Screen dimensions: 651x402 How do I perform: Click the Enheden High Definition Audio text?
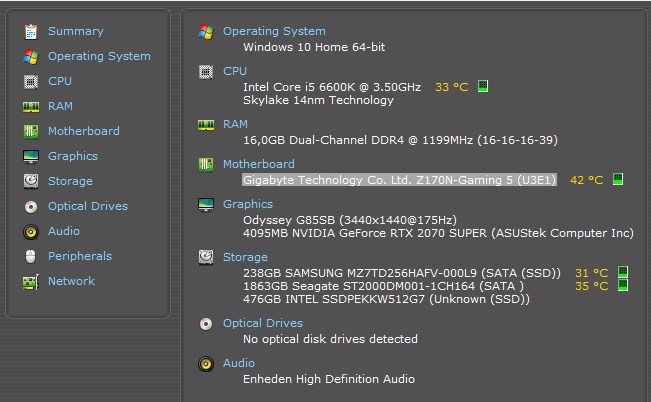point(329,380)
